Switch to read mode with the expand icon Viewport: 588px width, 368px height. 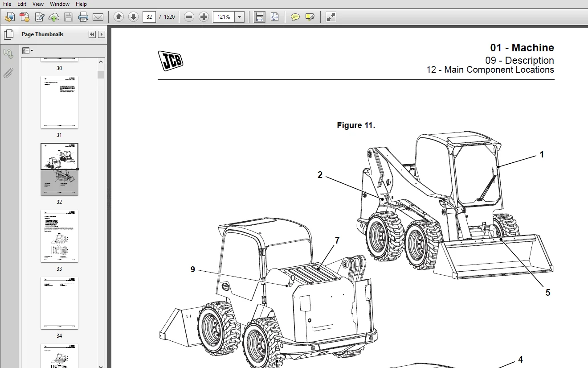331,17
